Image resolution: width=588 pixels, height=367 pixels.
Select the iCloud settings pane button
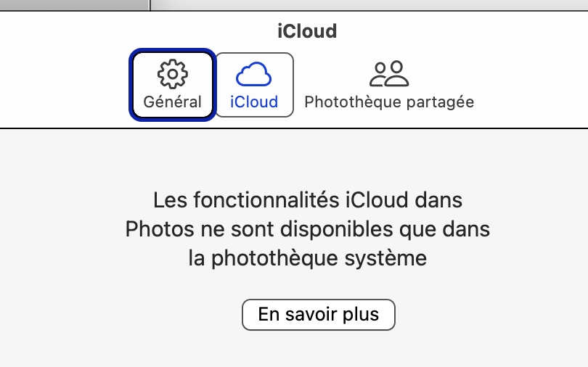[x=254, y=85]
